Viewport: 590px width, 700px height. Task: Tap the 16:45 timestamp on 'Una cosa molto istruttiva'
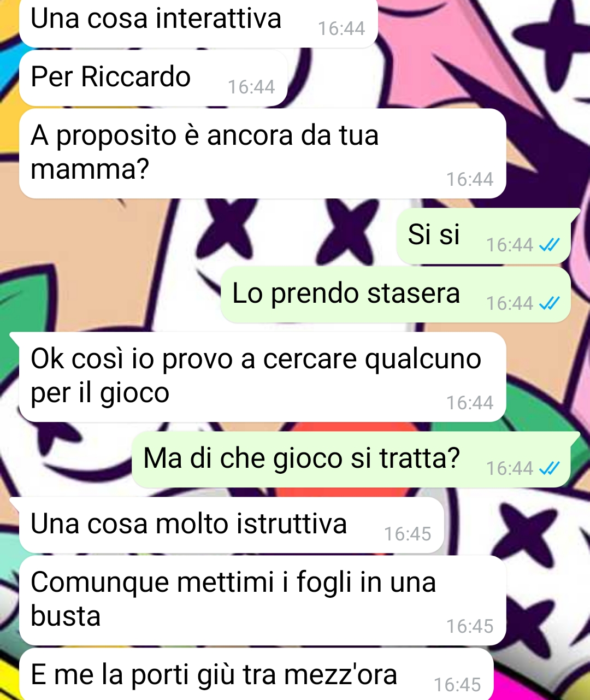click(408, 534)
